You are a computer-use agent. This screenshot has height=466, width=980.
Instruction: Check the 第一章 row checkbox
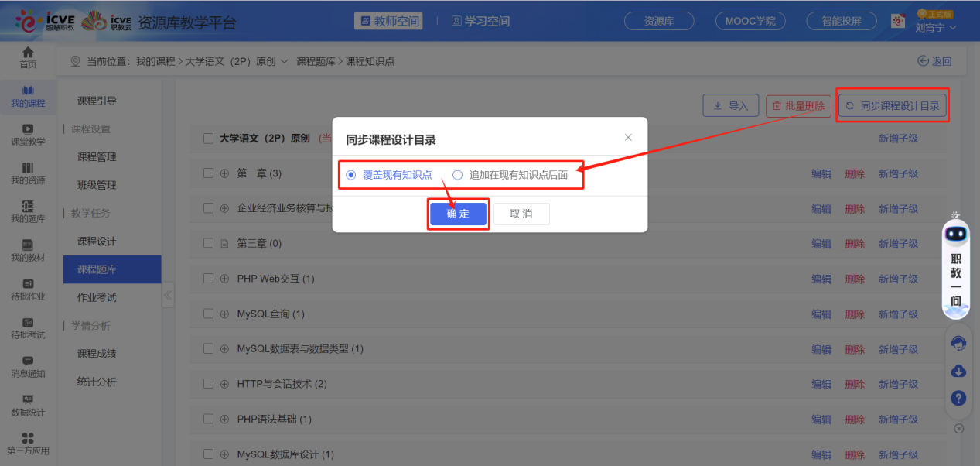pyautogui.click(x=207, y=173)
